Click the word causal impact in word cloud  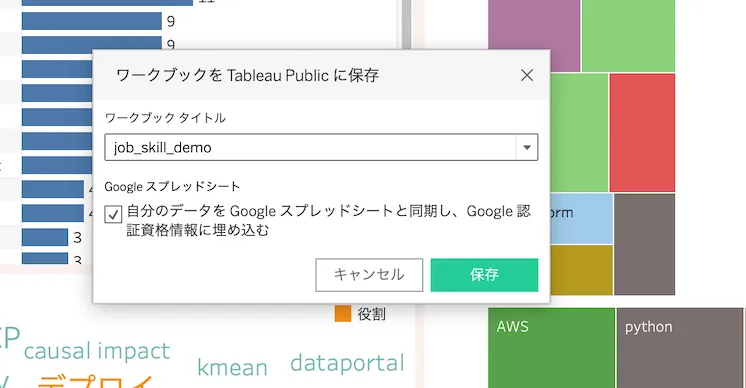[x=97, y=351]
